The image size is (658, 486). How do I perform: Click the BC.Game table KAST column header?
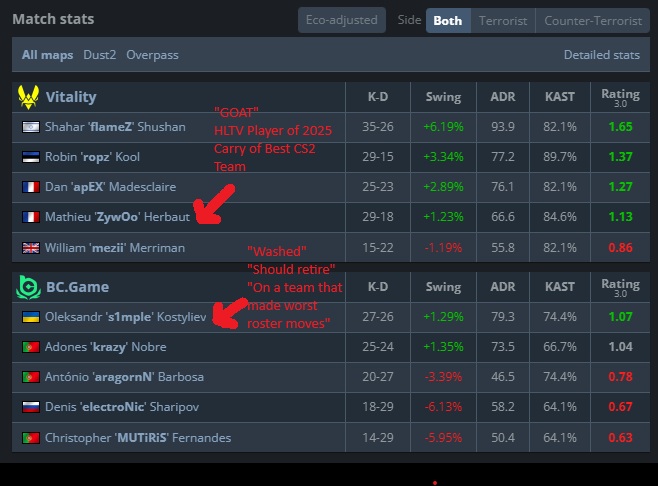click(x=560, y=287)
